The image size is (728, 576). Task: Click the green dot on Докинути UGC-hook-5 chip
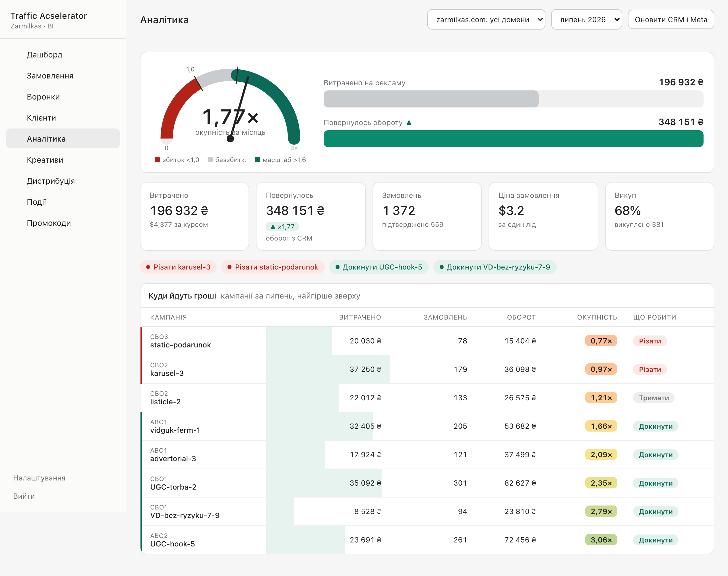tap(337, 267)
